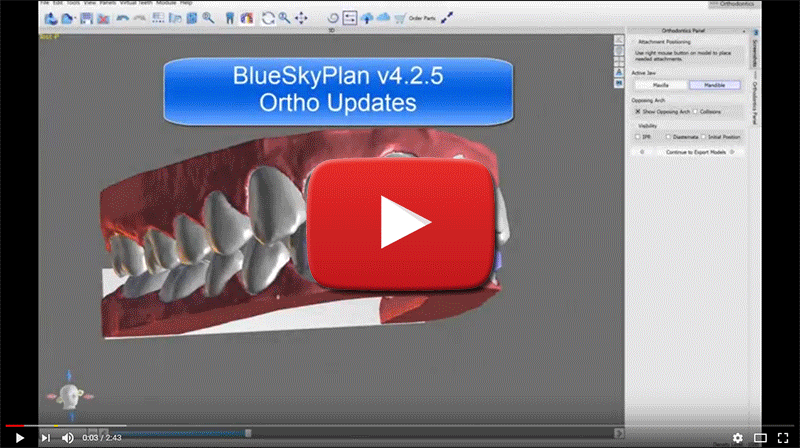Select the tooth icon in toolbar
The image size is (800, 448).
[x=230, y=18]
